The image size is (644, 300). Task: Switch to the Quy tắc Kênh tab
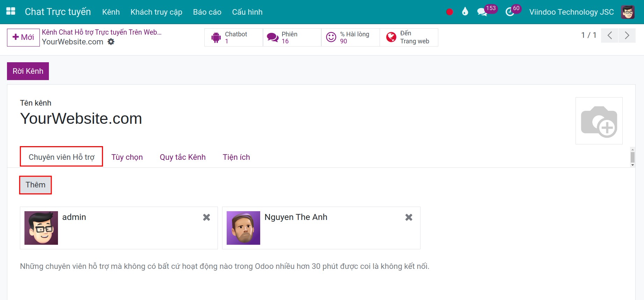(x=183, y=157)
